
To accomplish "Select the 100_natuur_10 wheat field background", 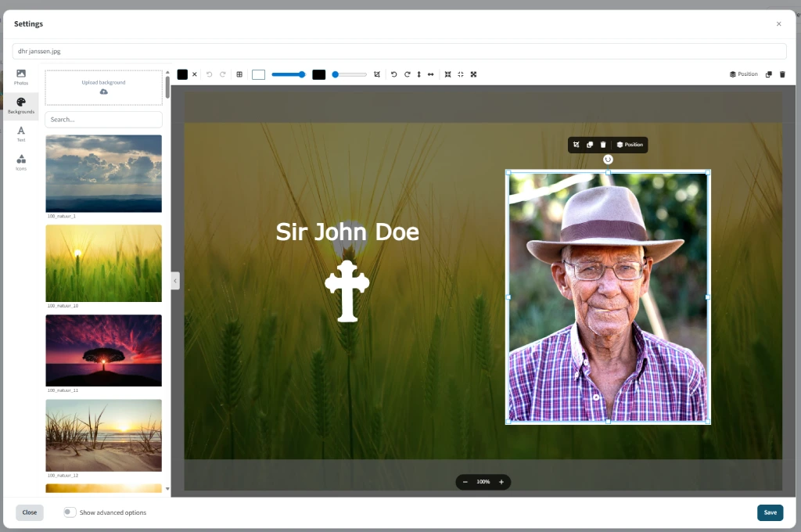I will click(104, 263).
